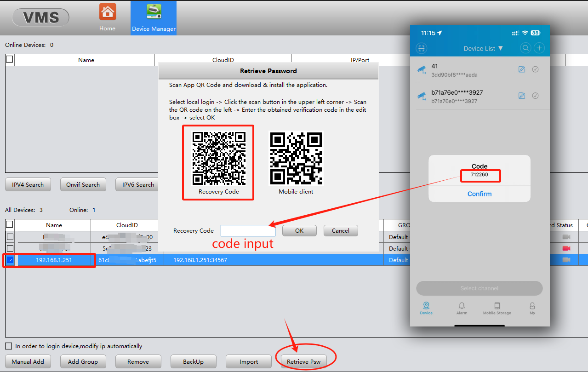The height and width of the screenshot is (372, 588).
Task: Select the code 712260 text on phone
Action: click(x=480, y=175)
